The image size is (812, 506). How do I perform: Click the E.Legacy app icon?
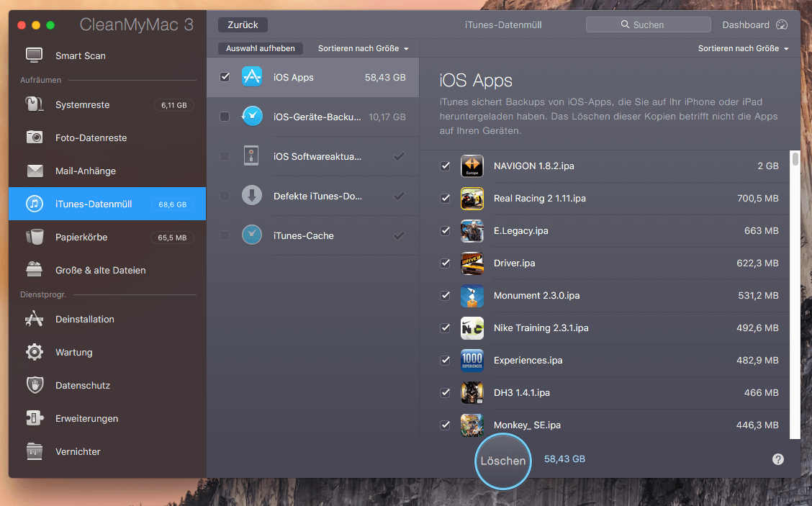point(472,231)
